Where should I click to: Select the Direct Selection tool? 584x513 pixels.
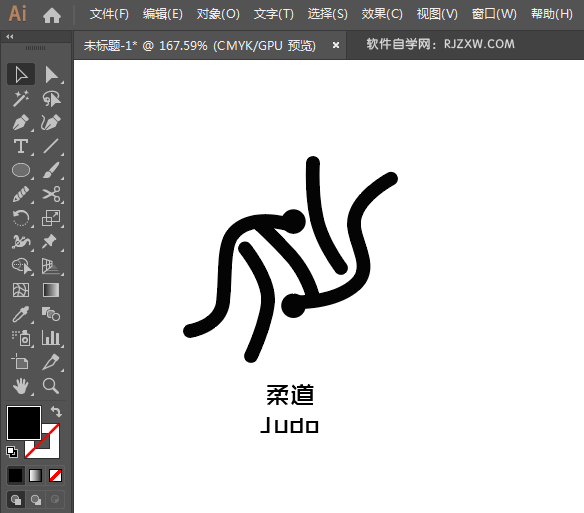[x=51, y=75]
